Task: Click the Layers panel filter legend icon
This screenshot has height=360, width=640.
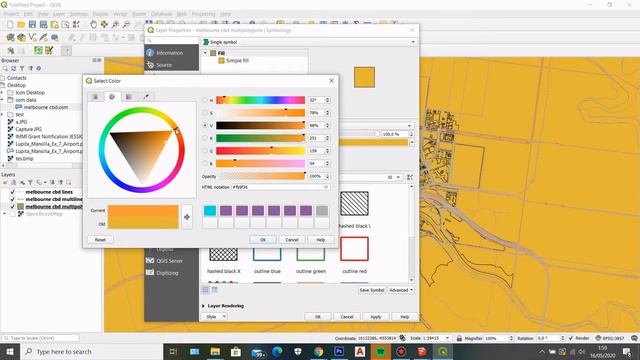Action: [30, 182]
